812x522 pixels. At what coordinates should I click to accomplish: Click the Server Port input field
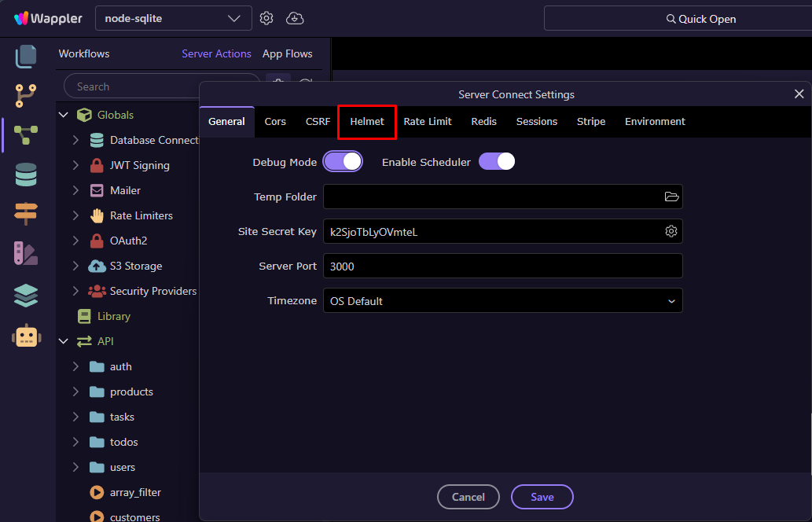(x=503, y=266)
